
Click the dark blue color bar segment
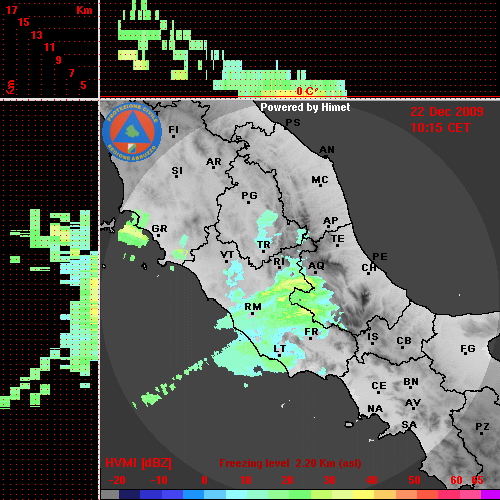point(129,495)
